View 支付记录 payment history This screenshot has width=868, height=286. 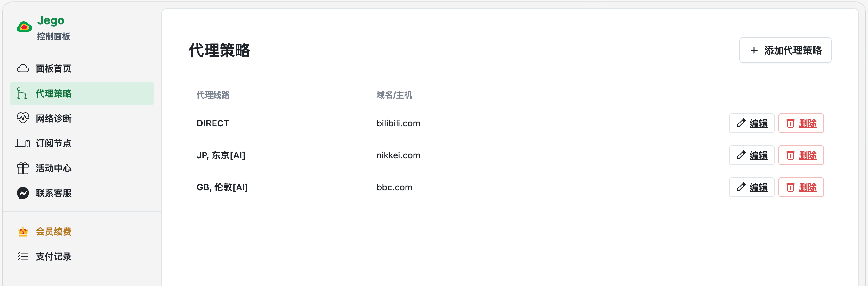point(82,256)
